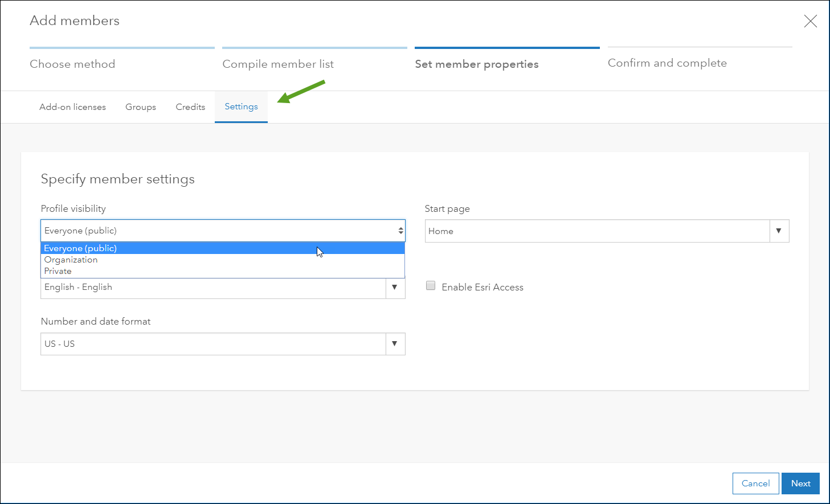Choose Private profile visibility option
The height and width of the screenshot is (504, 830).
[58, 271]
